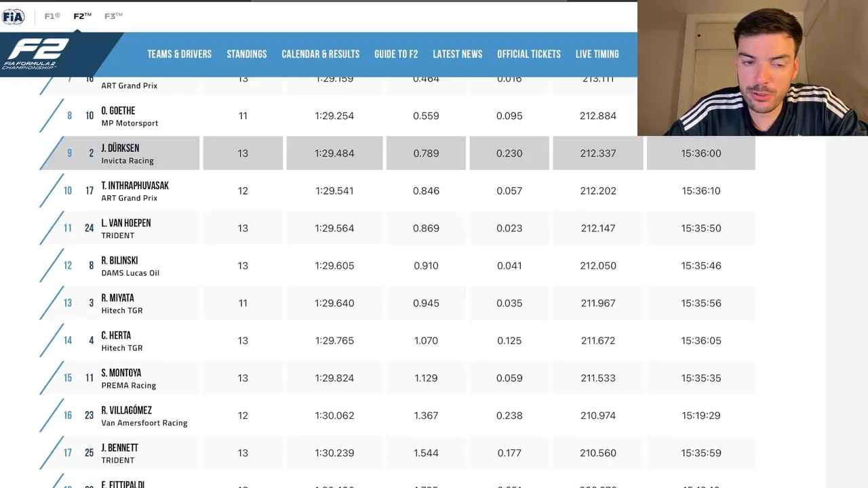
Task: Switch to the F1 site tab
Action: (x=52, y=16)
